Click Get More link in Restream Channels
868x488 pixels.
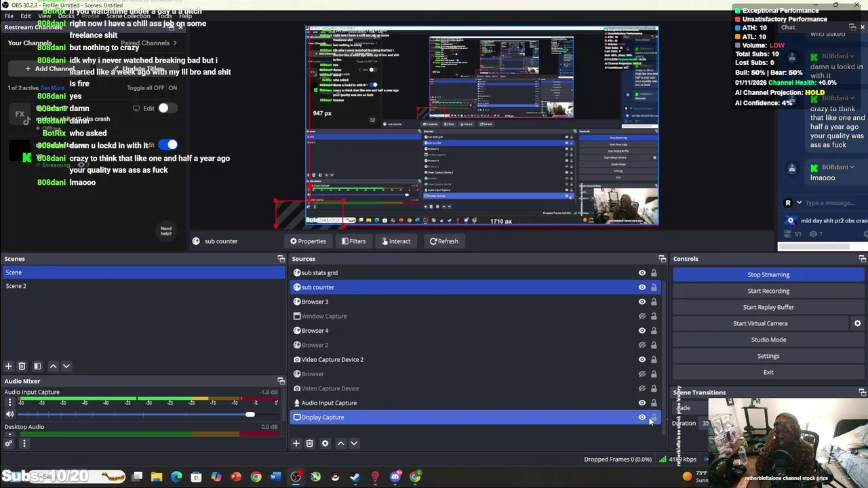[x=52, y=88]
